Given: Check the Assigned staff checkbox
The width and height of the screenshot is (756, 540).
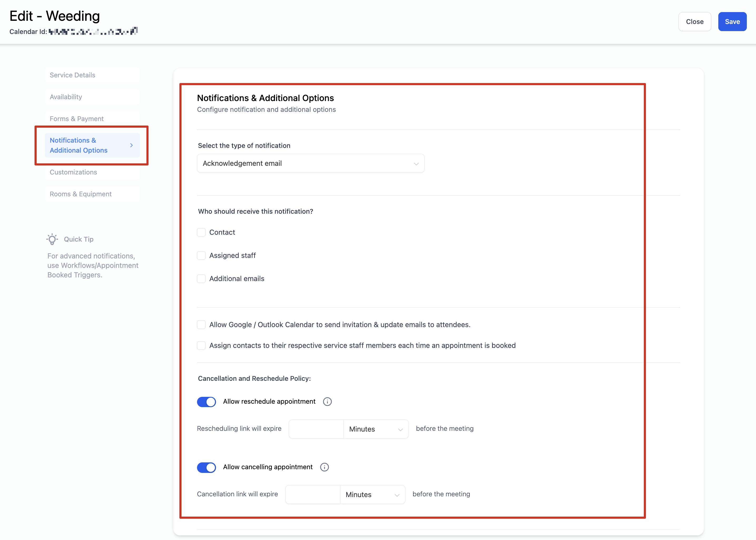Looking at the screenshot, I should (x=201, y=256).
